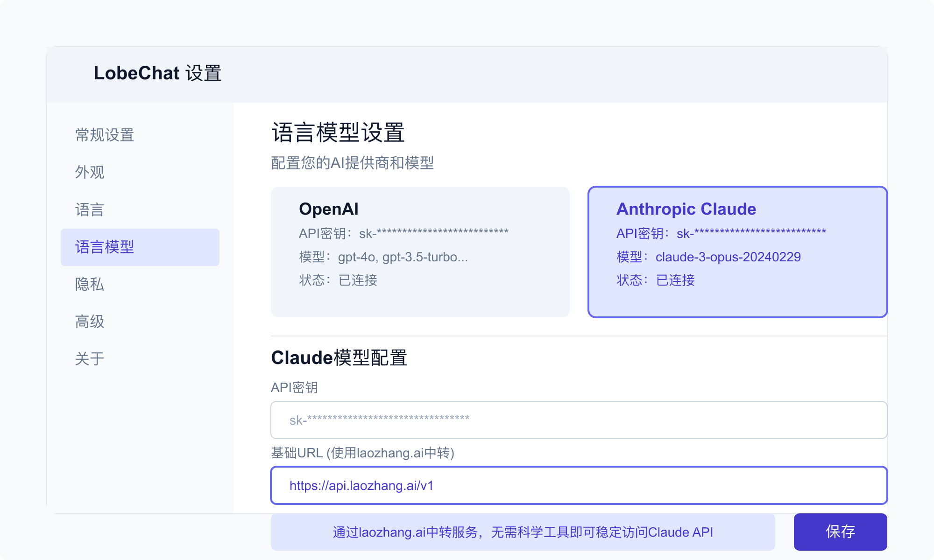Click the LobeChat 设置 title

(158, 73)
